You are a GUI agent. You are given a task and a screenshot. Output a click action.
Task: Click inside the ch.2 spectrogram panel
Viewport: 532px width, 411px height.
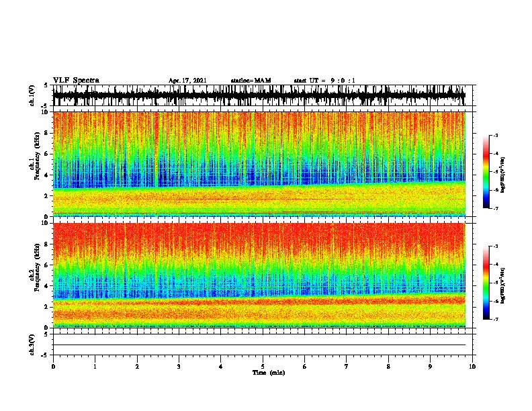(259, 275)
